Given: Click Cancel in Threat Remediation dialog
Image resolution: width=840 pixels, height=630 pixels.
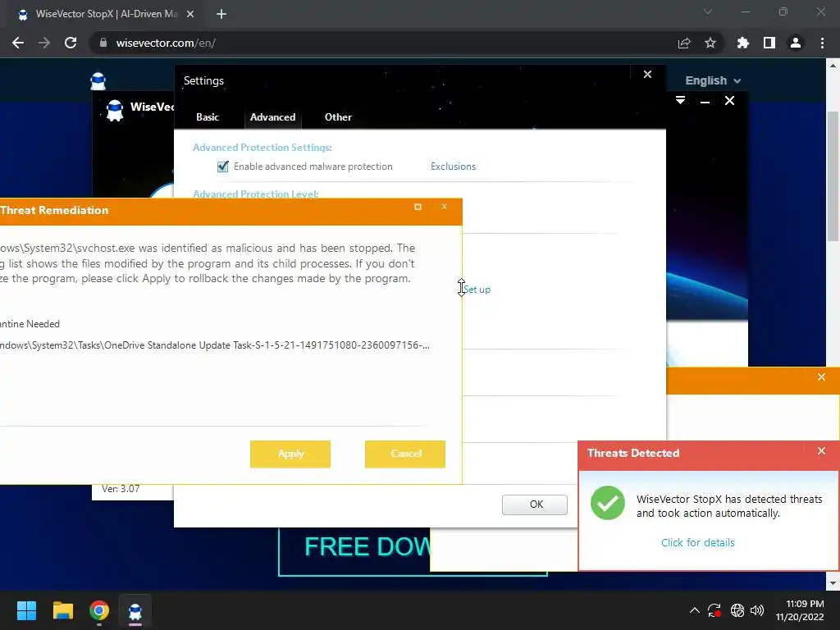Looking at the screenshot, I should click(405, 454).
